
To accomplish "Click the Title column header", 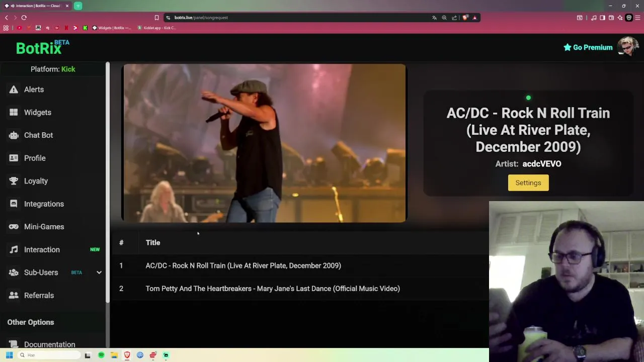I will pos(153,243).
